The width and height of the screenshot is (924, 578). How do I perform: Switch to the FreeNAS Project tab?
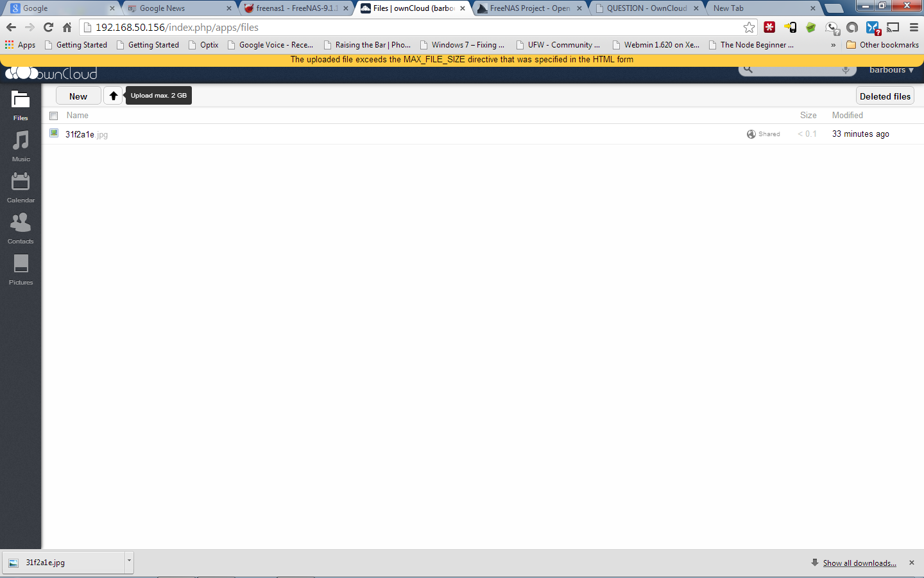[529, 8]
